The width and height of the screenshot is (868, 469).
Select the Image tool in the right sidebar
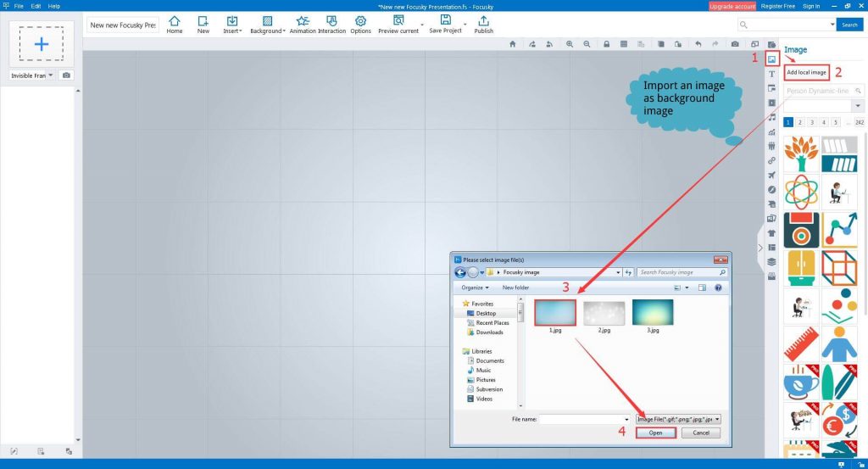pos(771,59)
